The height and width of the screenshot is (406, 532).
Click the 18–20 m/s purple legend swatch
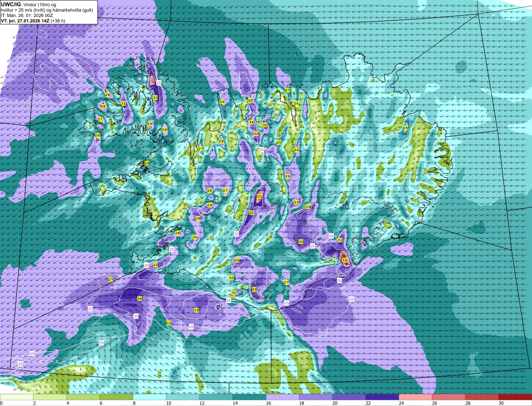tap(316, 397)
